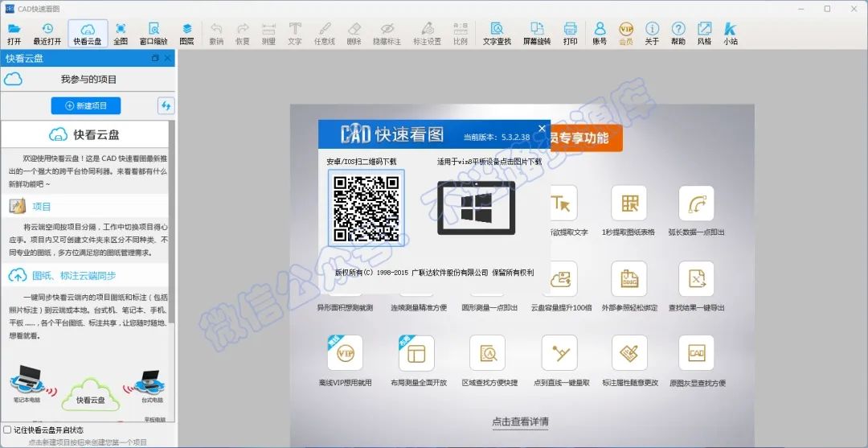868x448 pixels.
Task: Click the 连续测量精准方便 label
Action: coord(419,307)
